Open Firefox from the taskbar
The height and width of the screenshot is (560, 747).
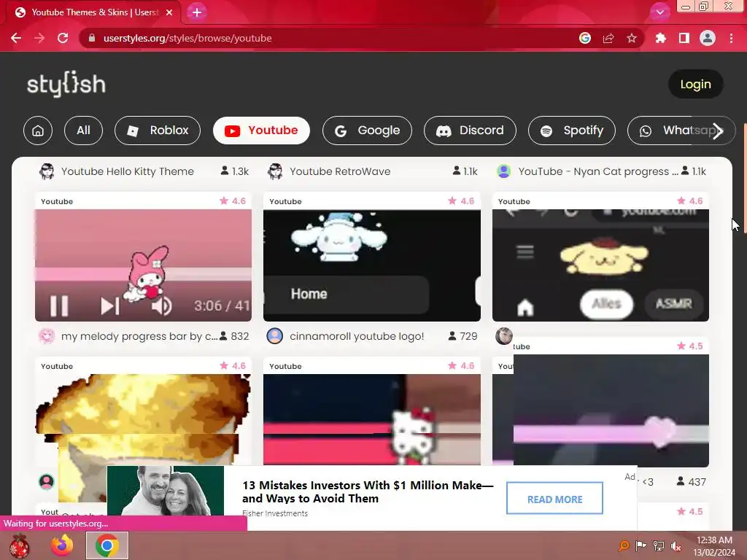63,545
